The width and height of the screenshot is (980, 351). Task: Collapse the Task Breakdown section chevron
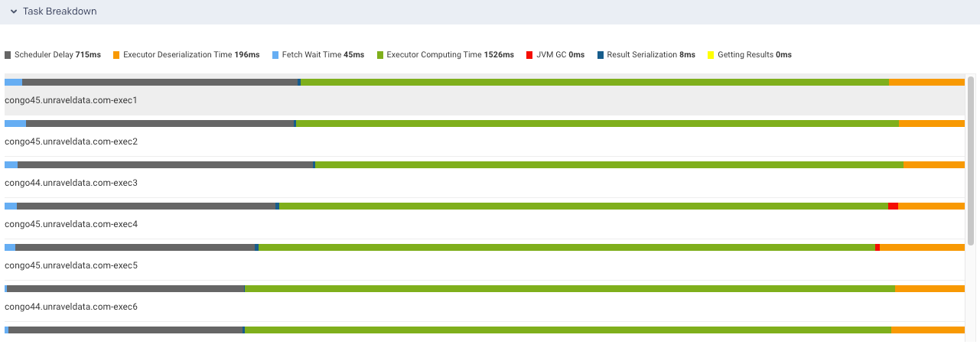tap(14, 11)
